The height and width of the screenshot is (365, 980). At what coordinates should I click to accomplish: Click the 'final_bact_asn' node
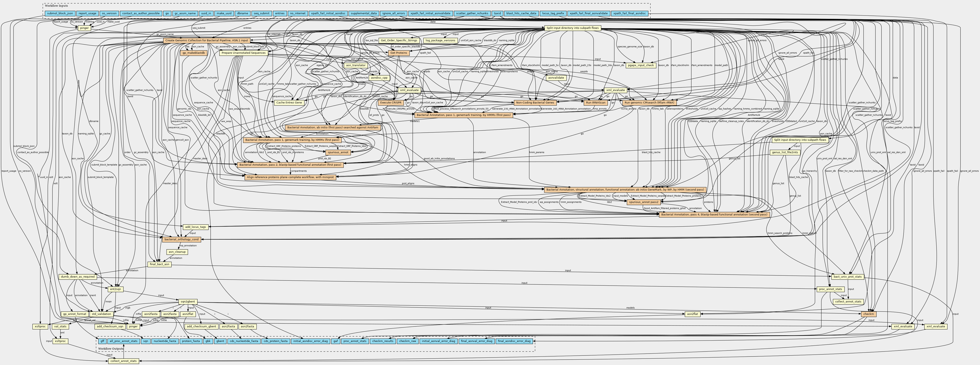point(159,264)
